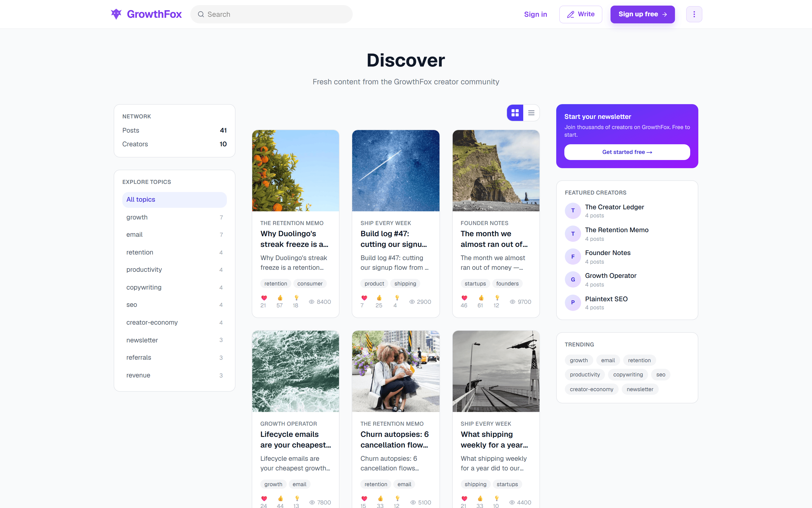Open Plaintext SEO creator avatar
Image resolution: width=812 pixels, height=508 pixels.
tap(573, 302)
